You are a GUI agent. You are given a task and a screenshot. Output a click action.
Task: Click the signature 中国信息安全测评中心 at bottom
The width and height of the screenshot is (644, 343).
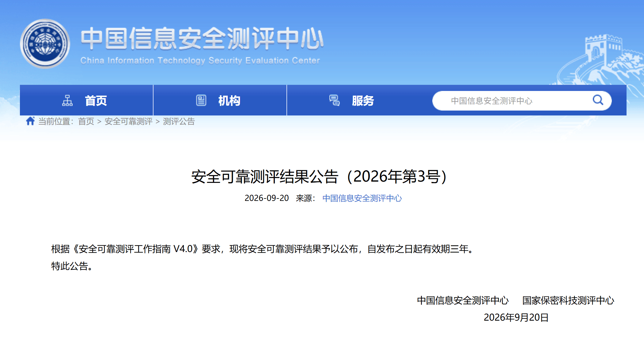[x=463, y=300]
